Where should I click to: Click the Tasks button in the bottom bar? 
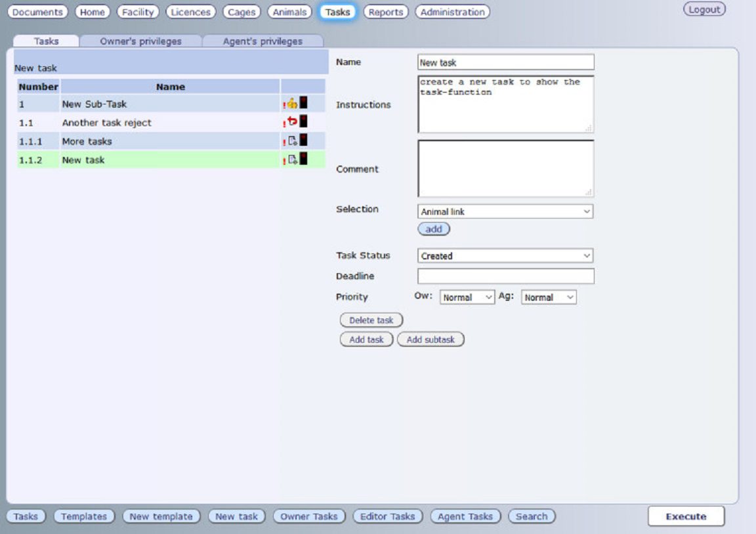(x=26, y=516)
